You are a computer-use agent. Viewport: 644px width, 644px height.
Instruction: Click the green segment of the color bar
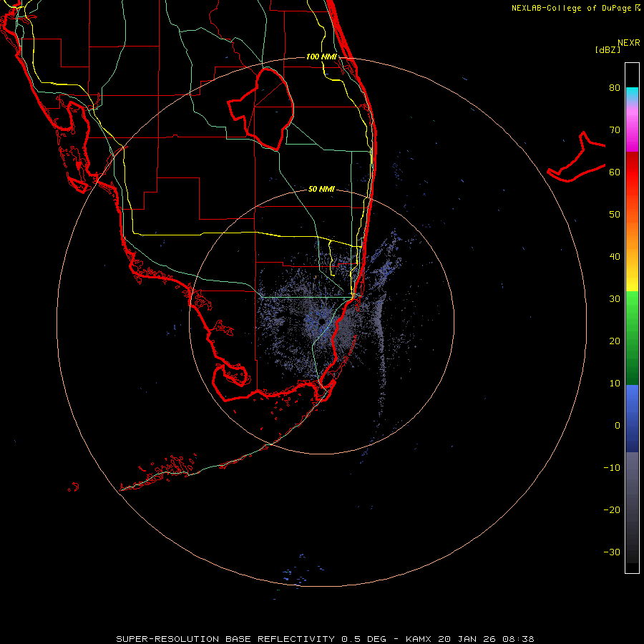tap(632, 338)
